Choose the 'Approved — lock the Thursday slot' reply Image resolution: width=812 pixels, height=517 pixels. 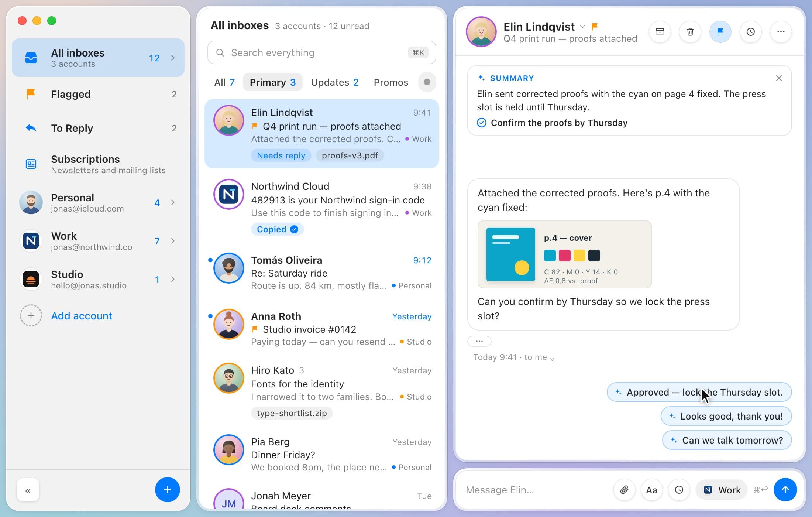coord(699,392)
